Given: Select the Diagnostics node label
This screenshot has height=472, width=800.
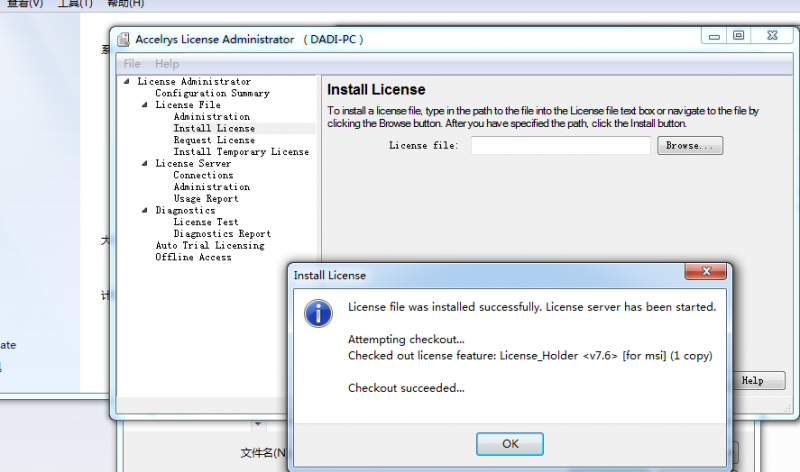Looking at the screenshot, I should pos(185,210).
